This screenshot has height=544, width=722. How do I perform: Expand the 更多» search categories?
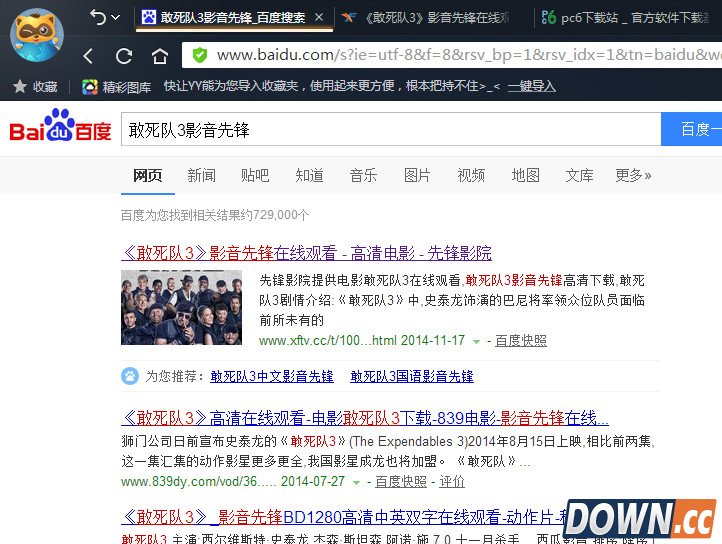[x=634, y=175]
